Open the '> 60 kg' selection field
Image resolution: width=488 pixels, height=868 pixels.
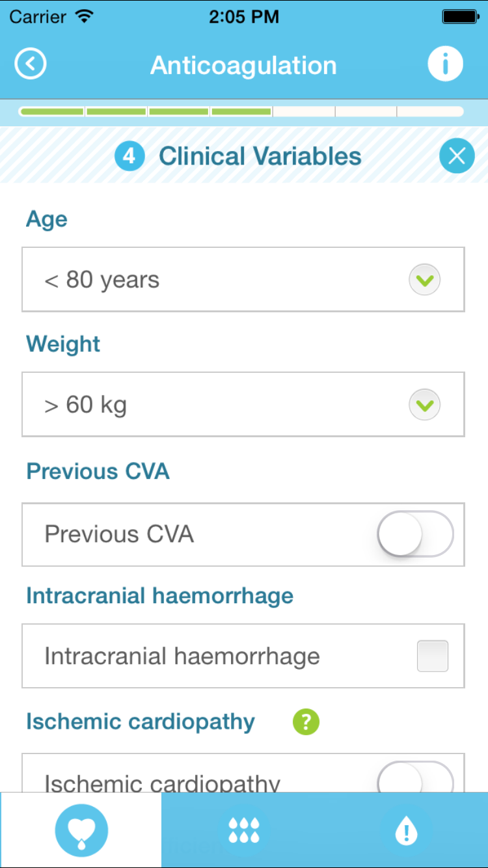(x=215, y=405)
